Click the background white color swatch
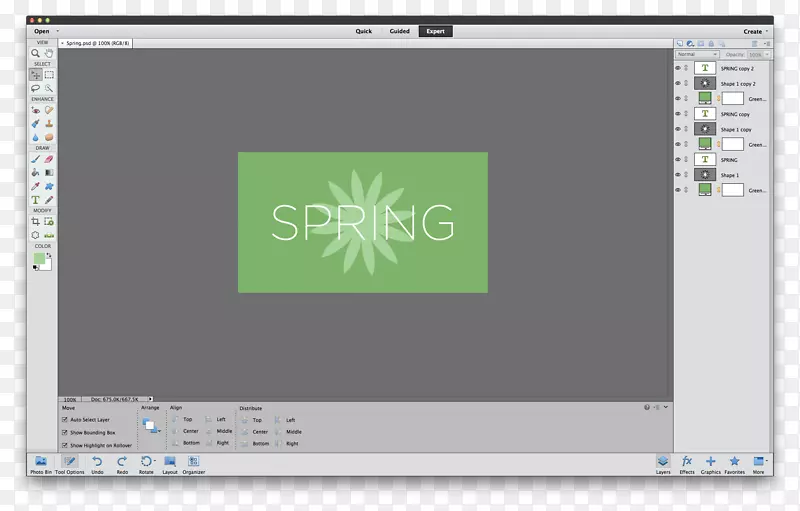 pos(47,266)
